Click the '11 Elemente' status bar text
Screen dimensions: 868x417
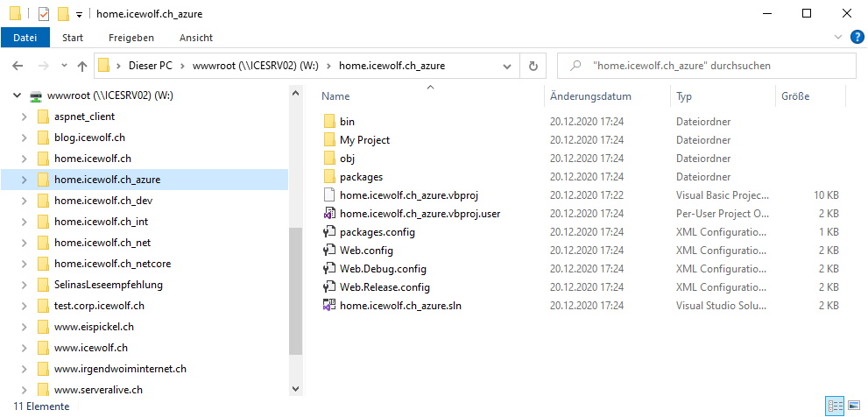[41, 406]
